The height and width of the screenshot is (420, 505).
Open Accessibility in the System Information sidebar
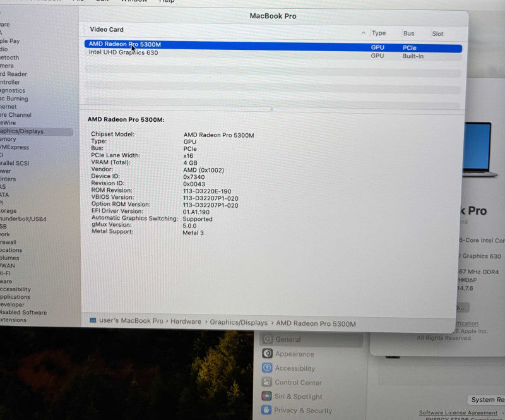pos(15,289)
